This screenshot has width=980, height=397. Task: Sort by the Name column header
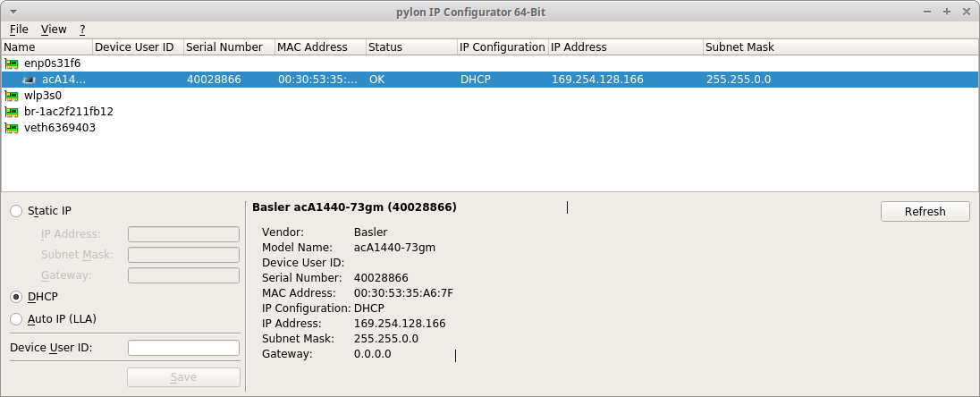point(46,46)
